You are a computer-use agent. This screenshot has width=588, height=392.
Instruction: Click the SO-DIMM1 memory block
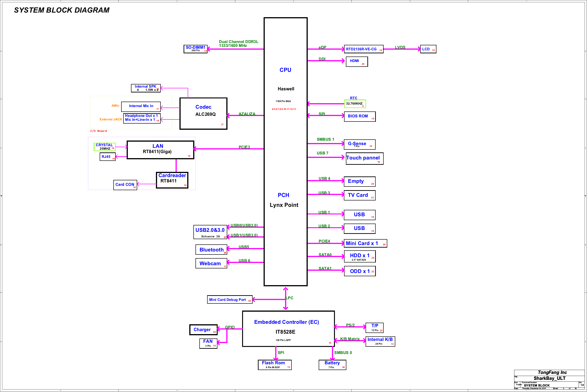[195, 49]
